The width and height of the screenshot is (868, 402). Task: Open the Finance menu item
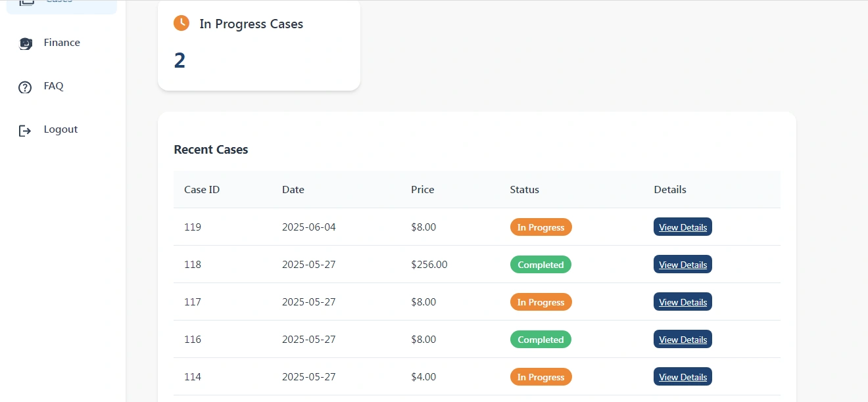point(62,43)
